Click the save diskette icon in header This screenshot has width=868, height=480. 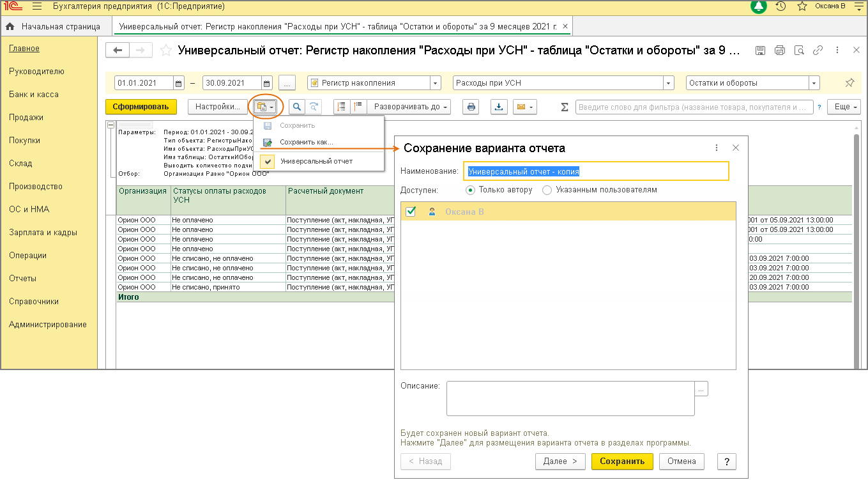tap(760, 50)
